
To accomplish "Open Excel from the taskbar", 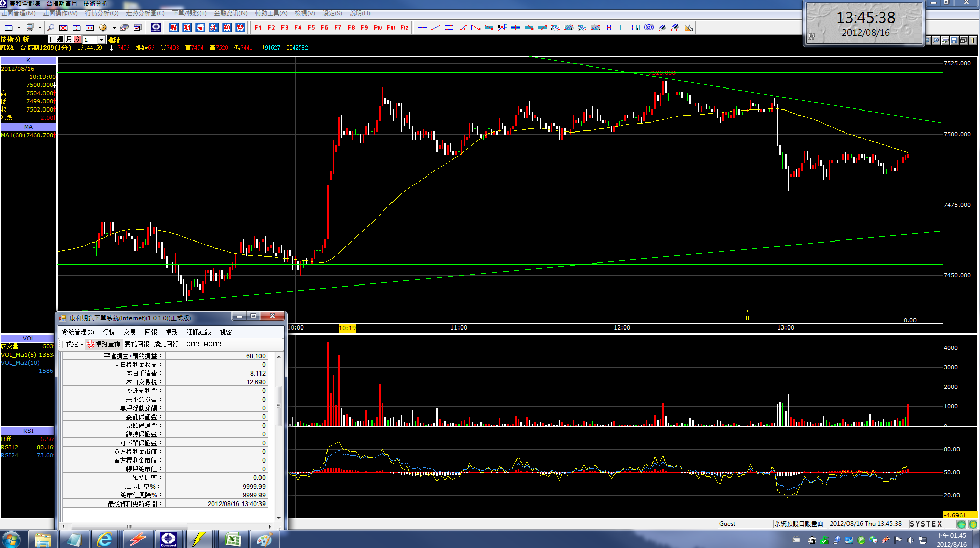I will click(233, 539).
